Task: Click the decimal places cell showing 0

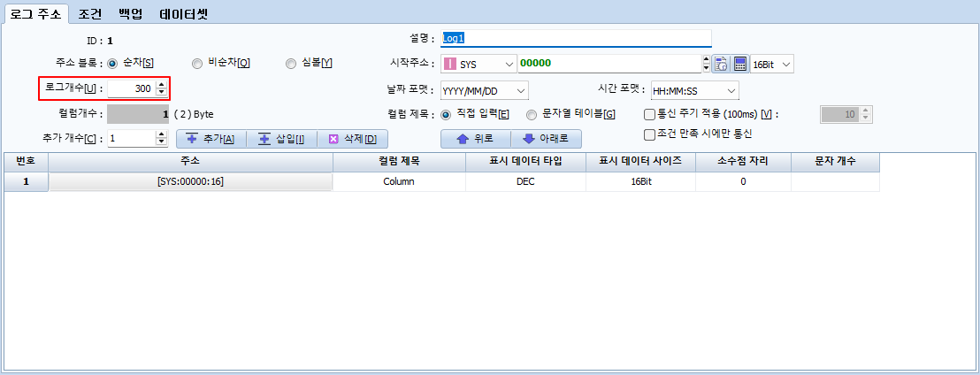Action: (x=743, y=182)
